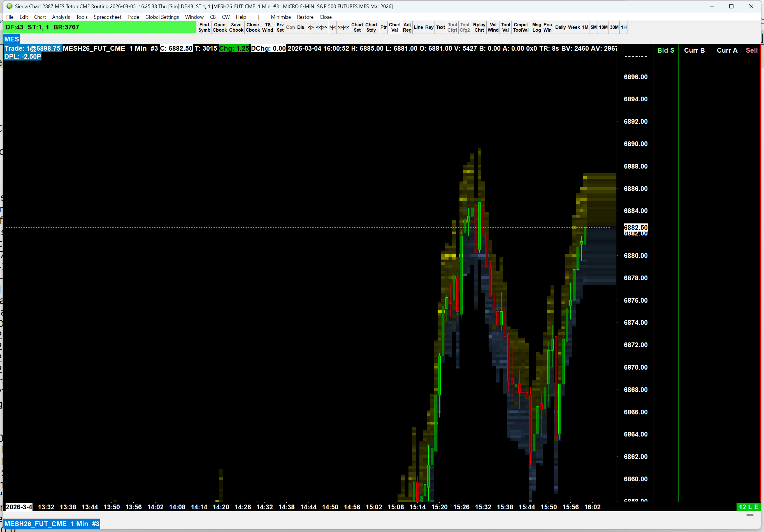Select MESH26_FUT_CME chart tab at bottom
The height and width of the screenshot is (532, 764).
coord(52,524)
